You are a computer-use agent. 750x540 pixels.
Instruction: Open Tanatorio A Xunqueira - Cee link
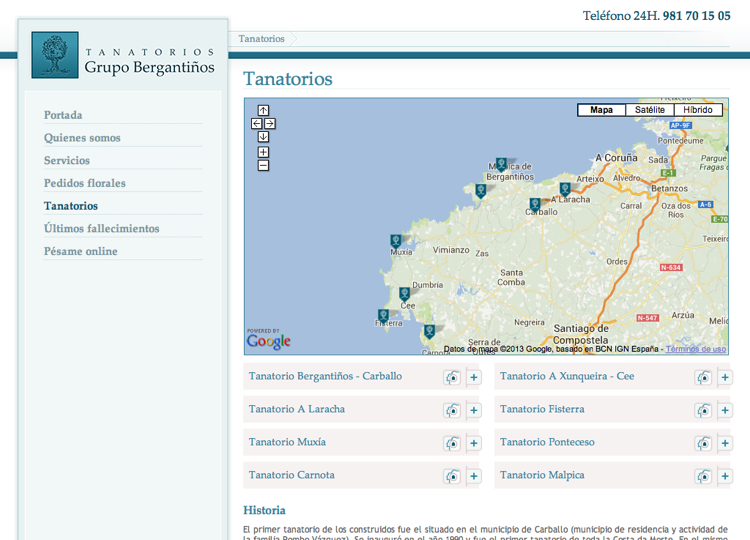567,376
